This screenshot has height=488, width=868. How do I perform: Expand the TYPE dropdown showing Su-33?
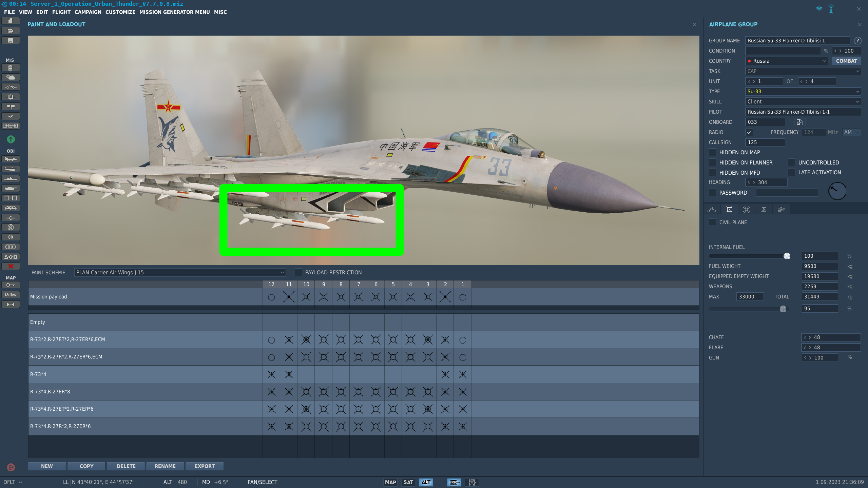click(803, 92)
